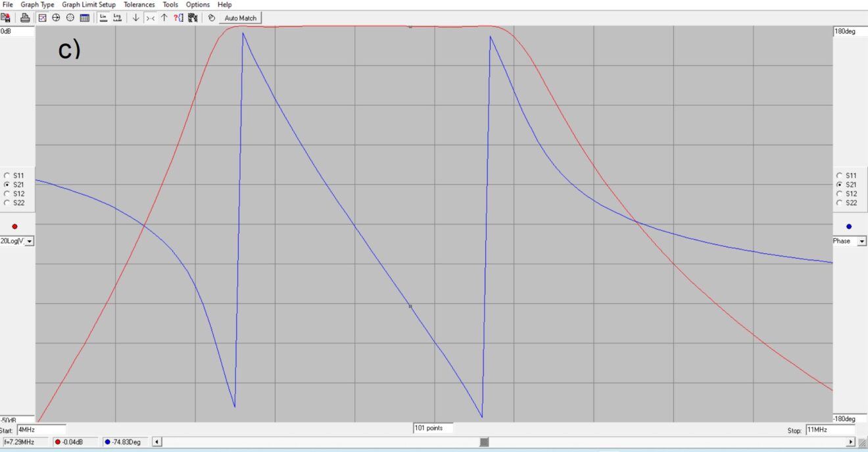Open the Graph Limit Setup menu
This screenshot has width=868, height=452.
click(88, 5)
